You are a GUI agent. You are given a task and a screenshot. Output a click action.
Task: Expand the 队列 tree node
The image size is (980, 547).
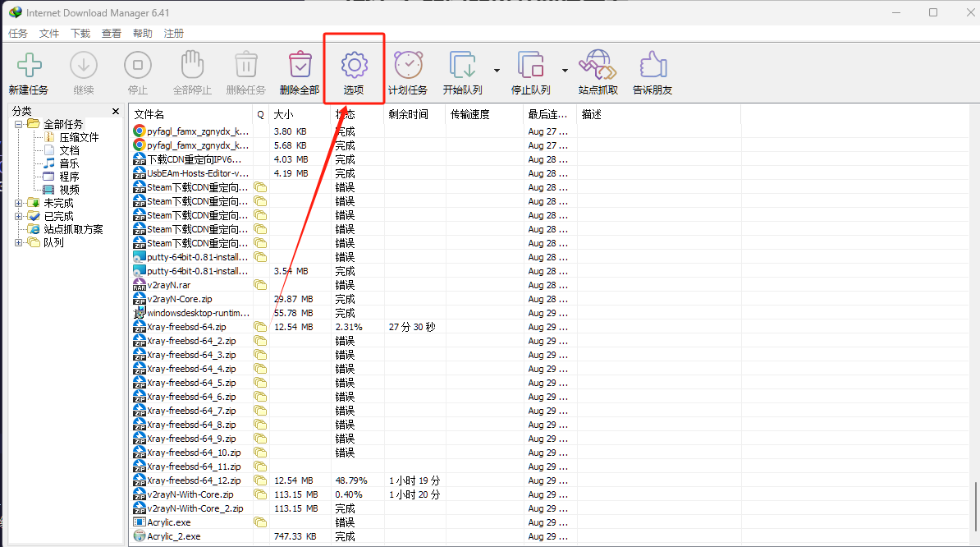tap(19, 242)
